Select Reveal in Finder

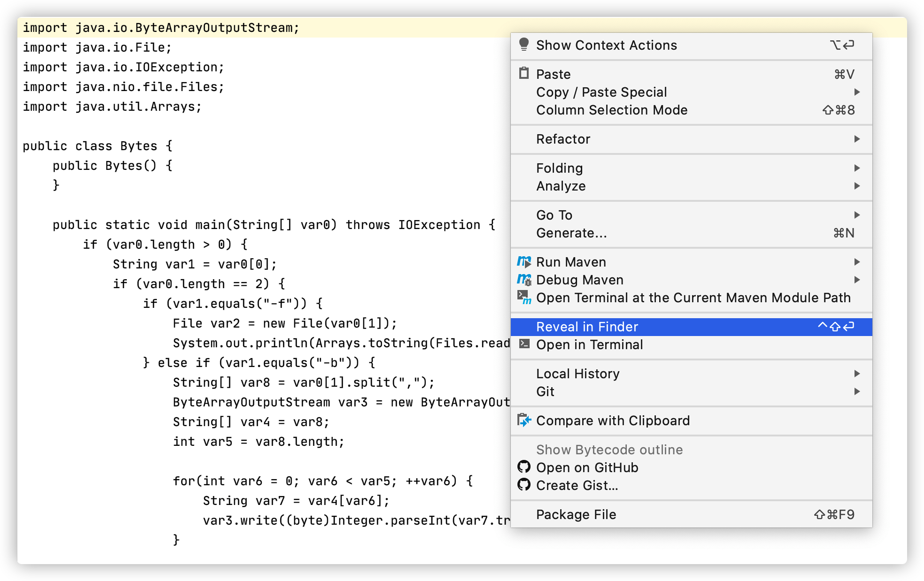click(587, 327)
